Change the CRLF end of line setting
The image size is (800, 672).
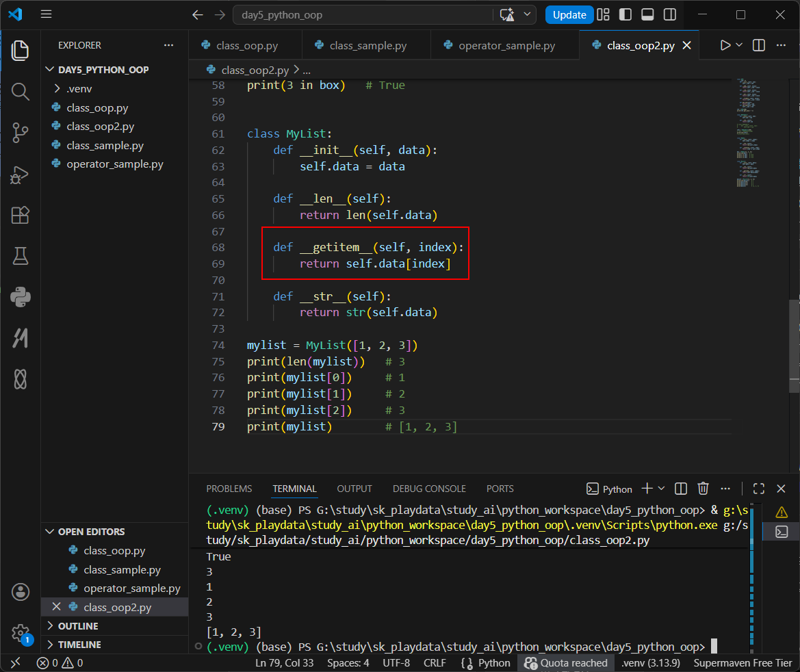coord(435,663)
